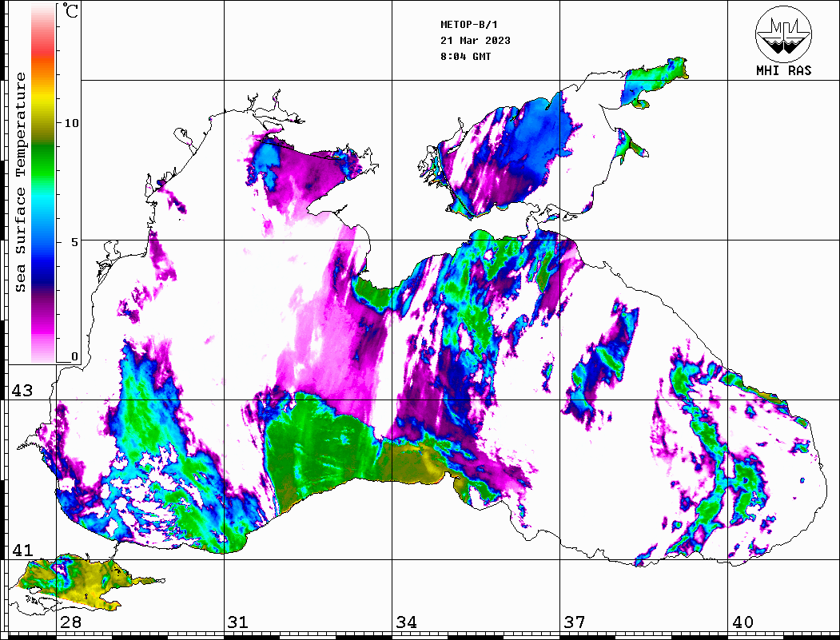Viewport: 840px width, 640px height.
Task: Pick the red top of the color bar
Action: pyautogui.click(x=43, y=48)
